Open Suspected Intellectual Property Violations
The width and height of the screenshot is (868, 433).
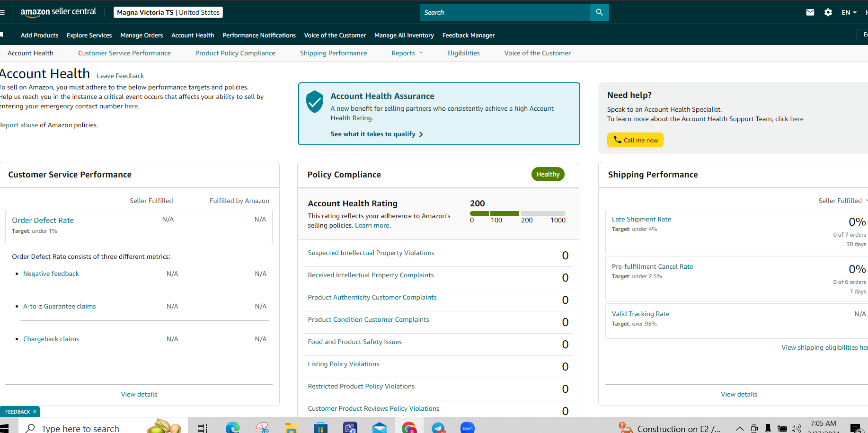tap(371, 253)
